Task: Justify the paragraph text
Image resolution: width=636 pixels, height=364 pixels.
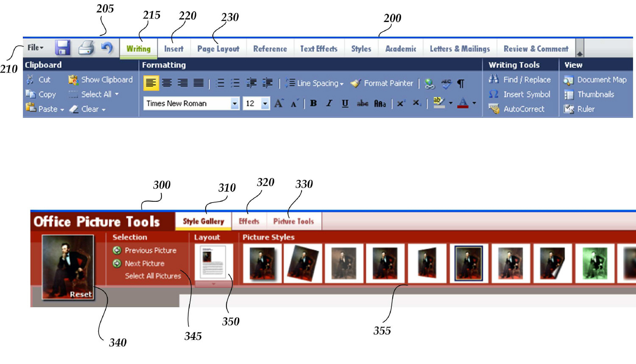Action: pyautogui.click(x=198, y=83)
